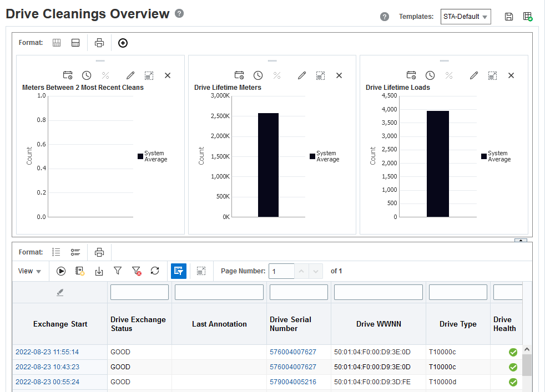Toggle the query-by-example filter row
The height and width of the screenshot is (392, 545).
[179, 271]
